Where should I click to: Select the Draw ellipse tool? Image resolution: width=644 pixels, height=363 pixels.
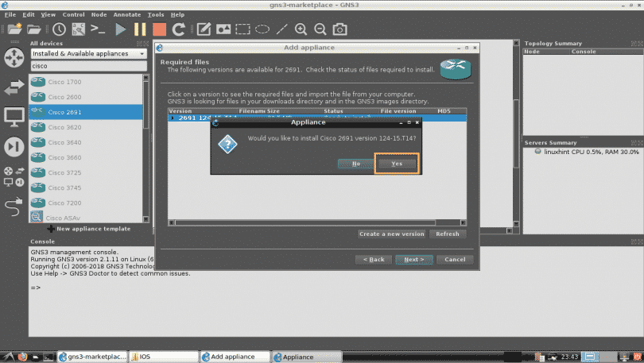pyautogui.click(x=262, y=29)
